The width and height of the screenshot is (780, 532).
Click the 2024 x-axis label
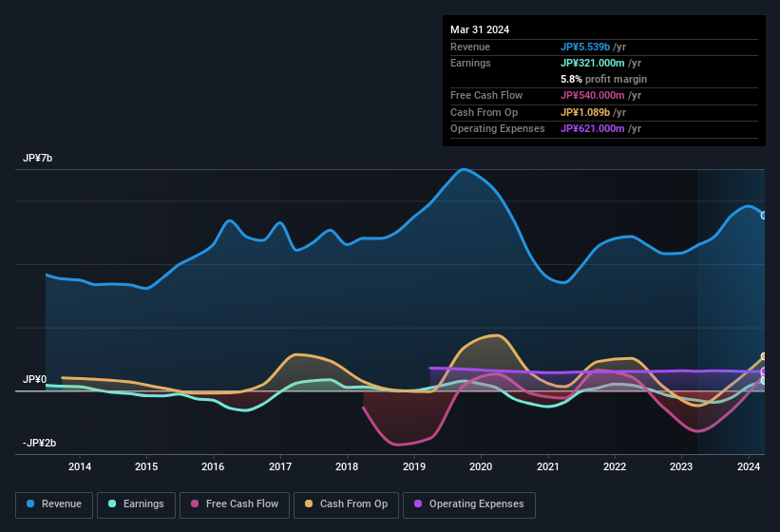[x=748, y=466]
